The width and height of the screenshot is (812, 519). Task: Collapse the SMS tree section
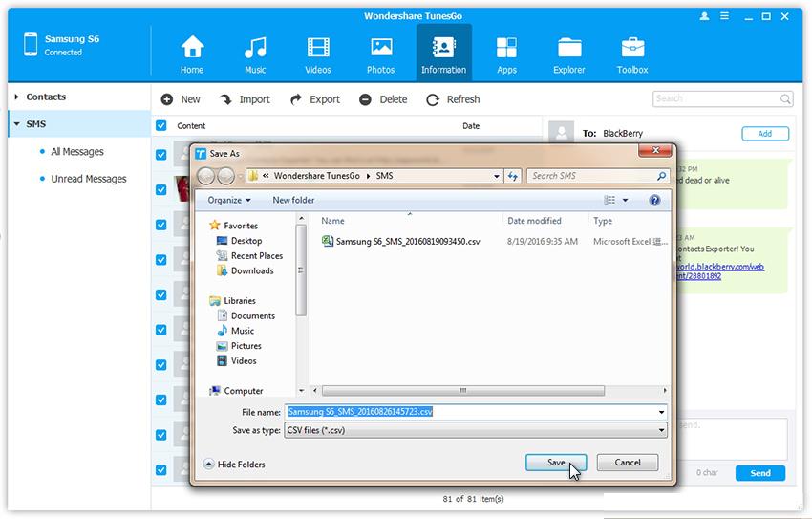16,124
